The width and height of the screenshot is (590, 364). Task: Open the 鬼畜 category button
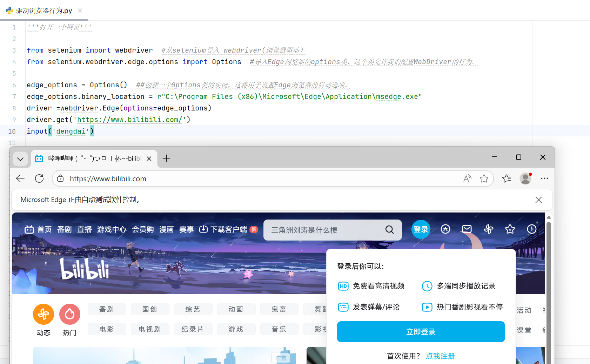279,309
